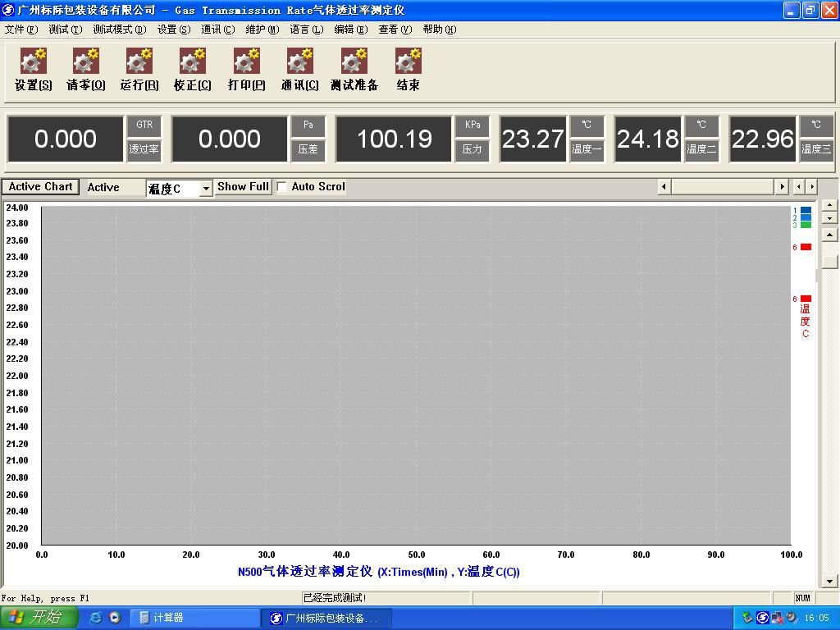Click the 温度二 label button
This screenshot has height=630, width=840.
coord(701,149)
